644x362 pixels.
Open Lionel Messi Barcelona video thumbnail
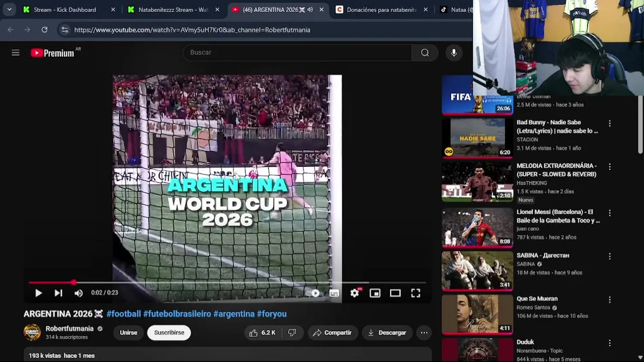pyautogui.click(x=477, y=227)
